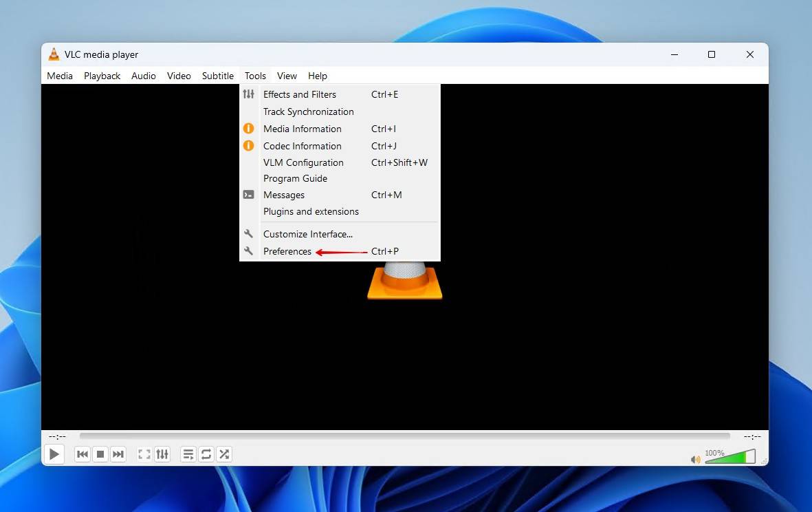Click the Previous media button

point(83,454)
